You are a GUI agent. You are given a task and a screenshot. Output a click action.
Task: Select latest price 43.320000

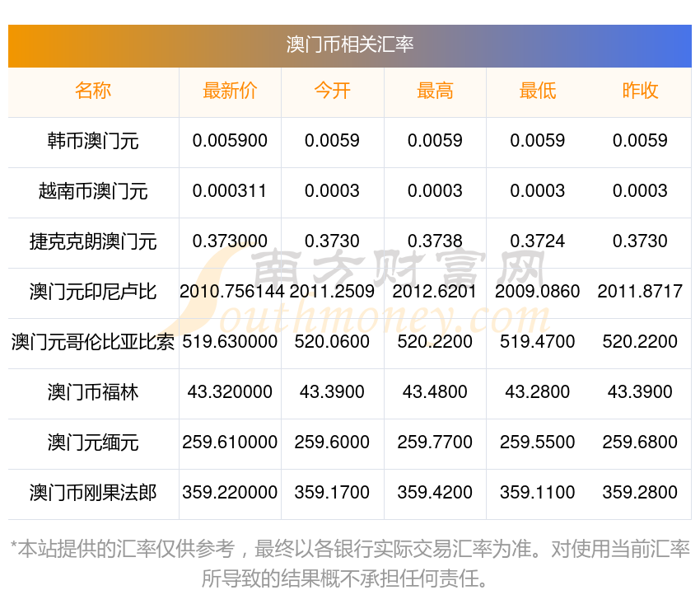230,391
